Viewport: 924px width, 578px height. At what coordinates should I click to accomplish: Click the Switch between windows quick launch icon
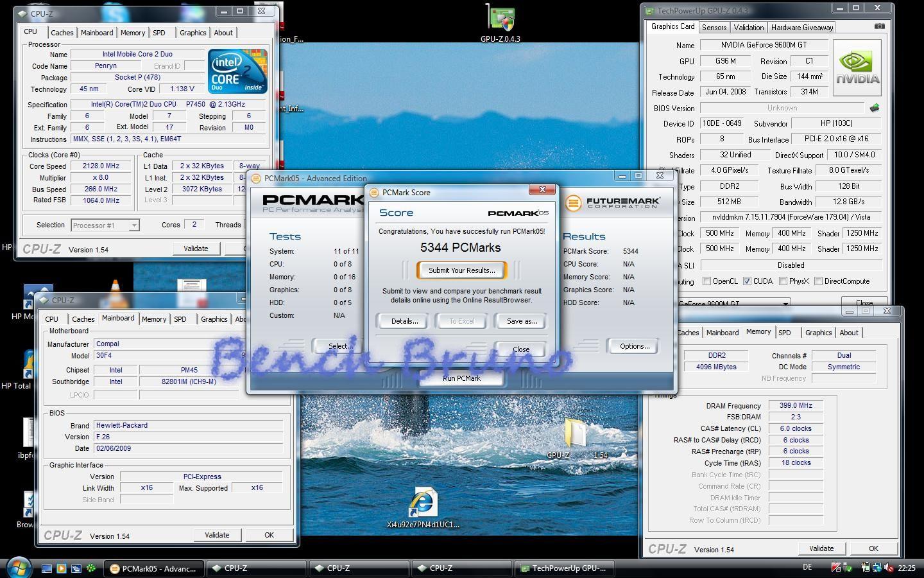tap(76, 568)
